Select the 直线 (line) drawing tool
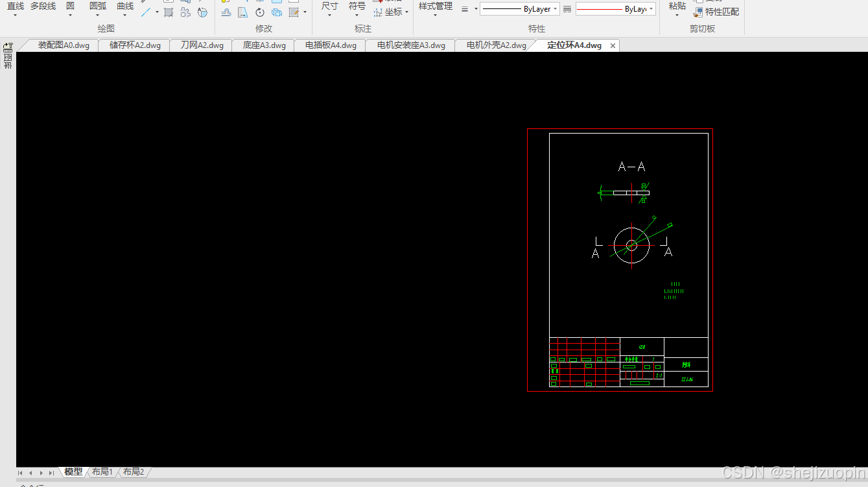This screenshot has width=868, height=487. coord(16,6)
